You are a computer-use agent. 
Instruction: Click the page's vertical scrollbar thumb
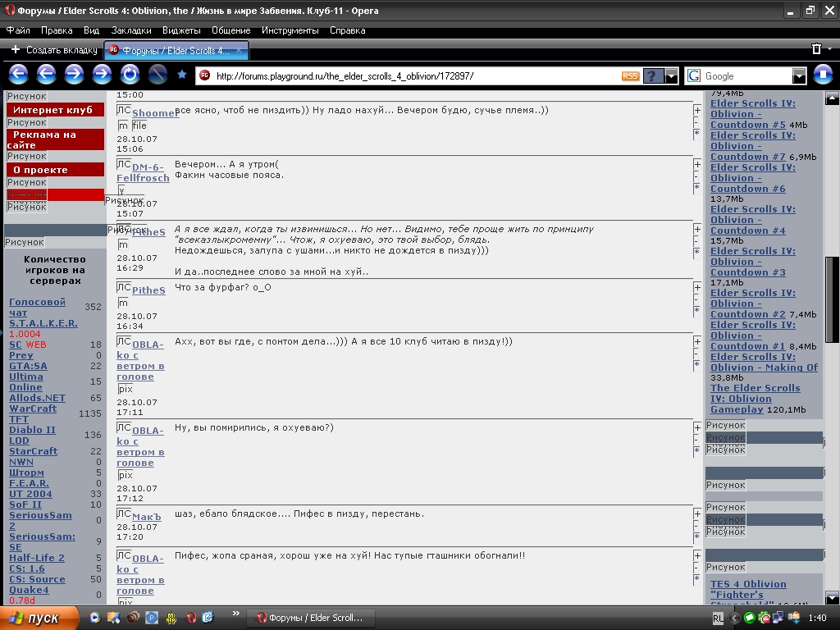click(832, 299)
